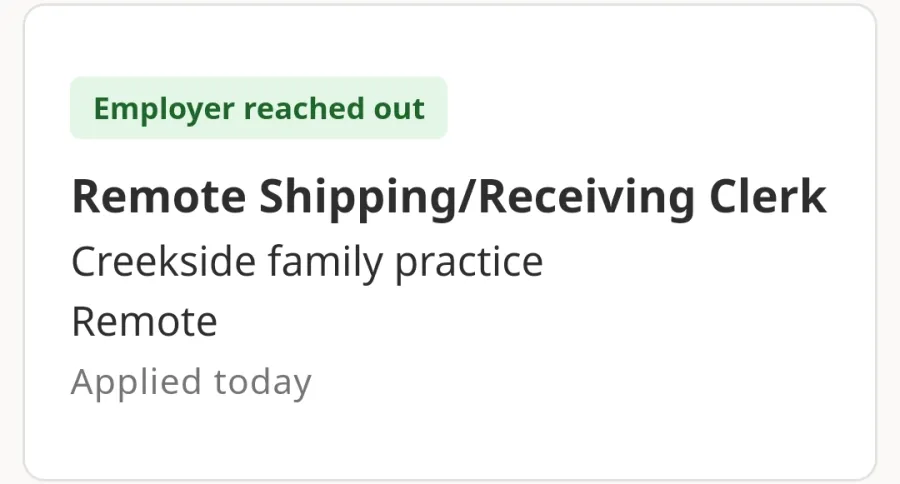Open the job application card
The image size is (900, 484).
pos(450,242)
